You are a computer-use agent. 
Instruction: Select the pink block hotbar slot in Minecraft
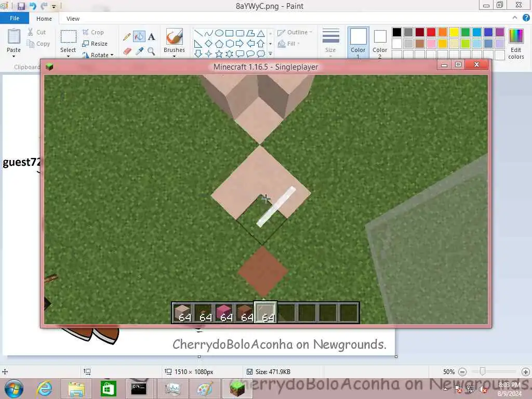pyautogui.click(x=224, y=312)
